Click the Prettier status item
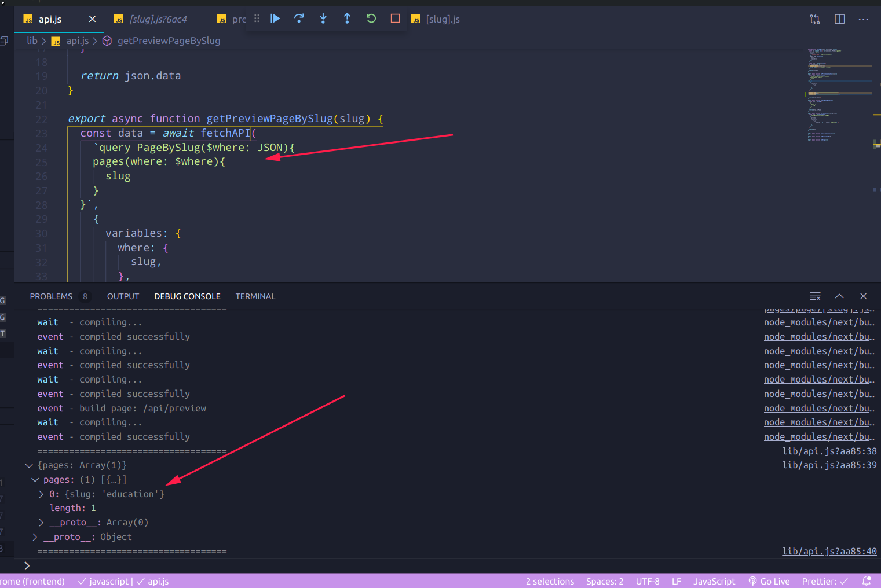 coord(825,581)
